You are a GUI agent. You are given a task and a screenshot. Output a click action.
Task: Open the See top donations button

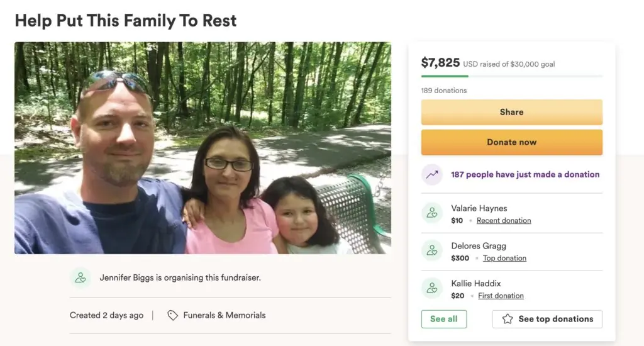547,319
